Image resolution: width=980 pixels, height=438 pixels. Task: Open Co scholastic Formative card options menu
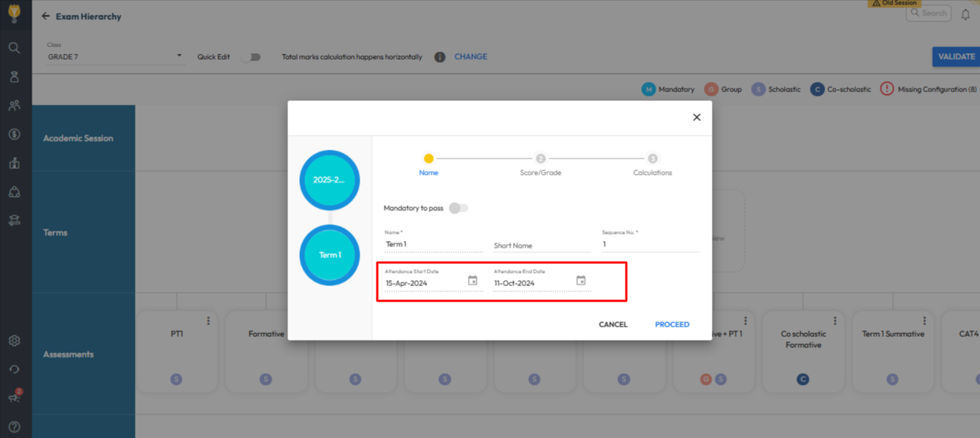pos(835,321)
